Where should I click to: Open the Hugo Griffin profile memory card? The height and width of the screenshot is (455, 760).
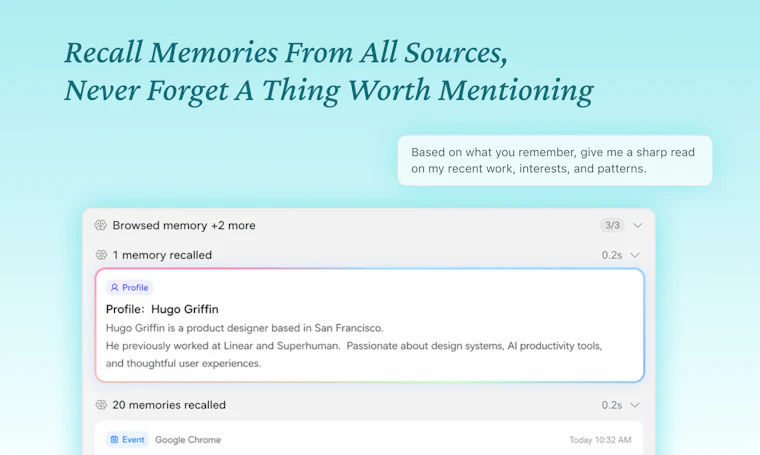pyautogui.click(x=369, y=325)
